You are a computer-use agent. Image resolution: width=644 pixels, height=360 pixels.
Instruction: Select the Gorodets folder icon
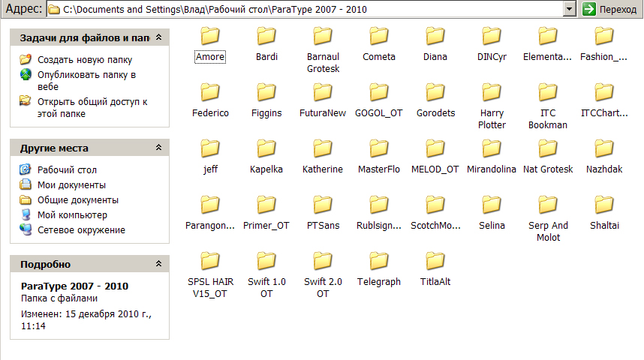(x=435, y=92)
